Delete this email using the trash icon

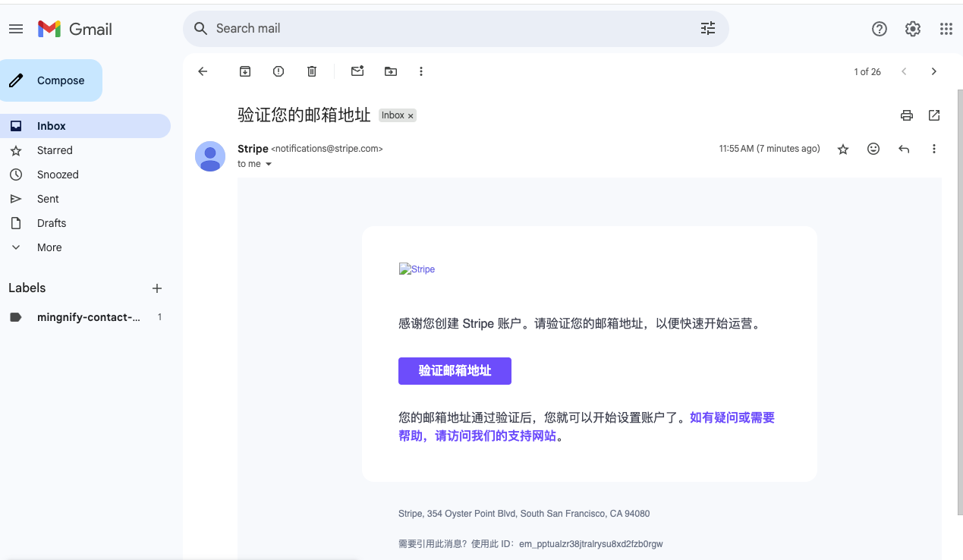pyautogui.click(x=311, y=71)
